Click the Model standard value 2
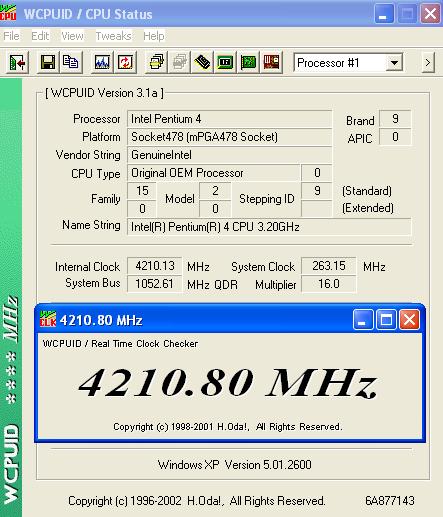 click(215, 191)
